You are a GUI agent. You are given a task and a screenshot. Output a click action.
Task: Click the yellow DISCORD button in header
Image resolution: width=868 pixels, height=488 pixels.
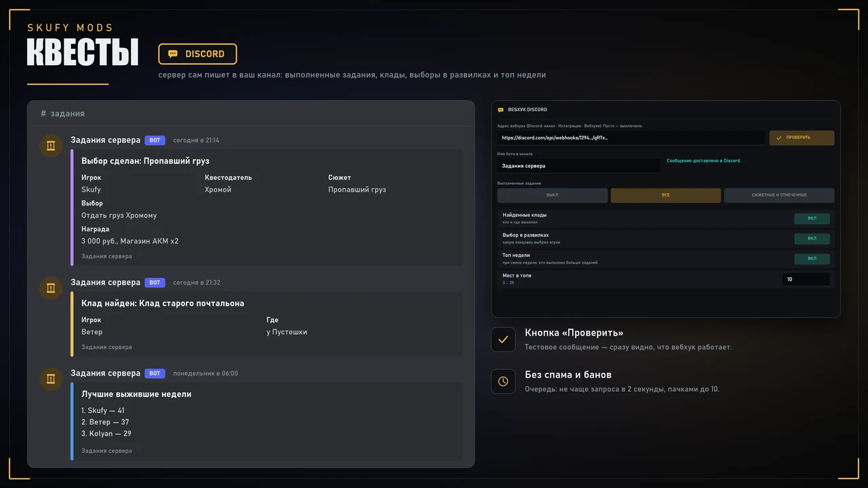coord(197,54)
